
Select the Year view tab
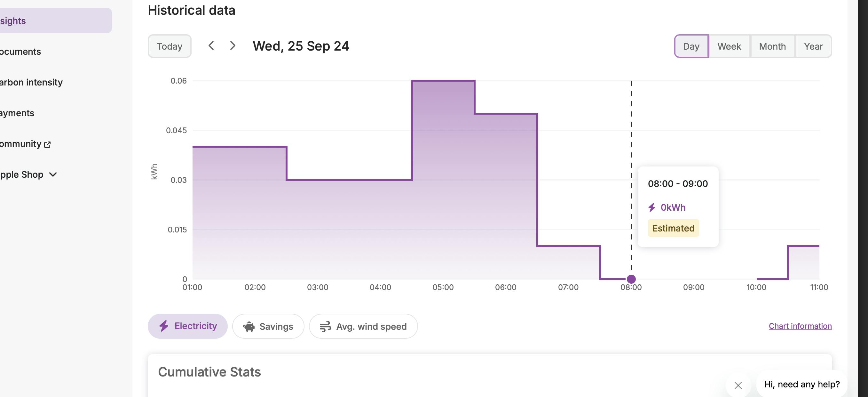[x=813, y=46]
